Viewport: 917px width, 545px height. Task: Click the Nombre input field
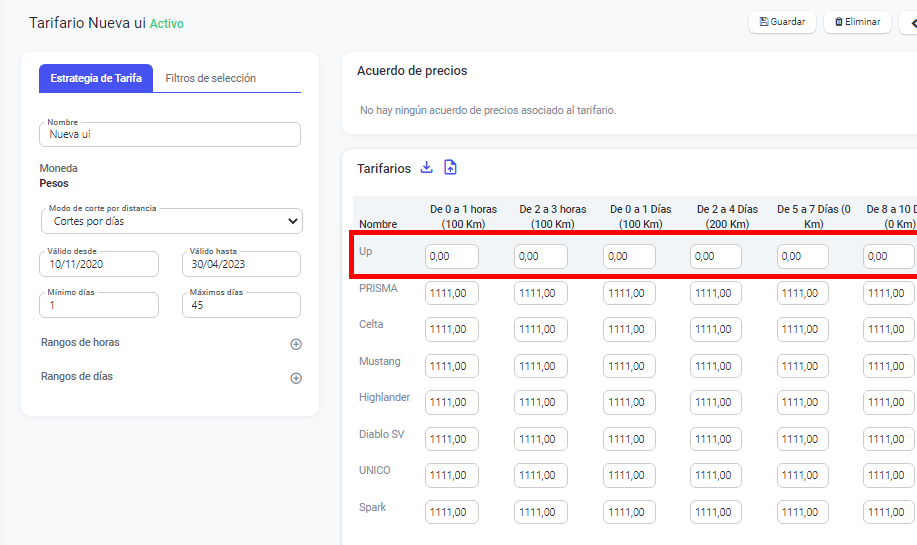pos(170,134)
